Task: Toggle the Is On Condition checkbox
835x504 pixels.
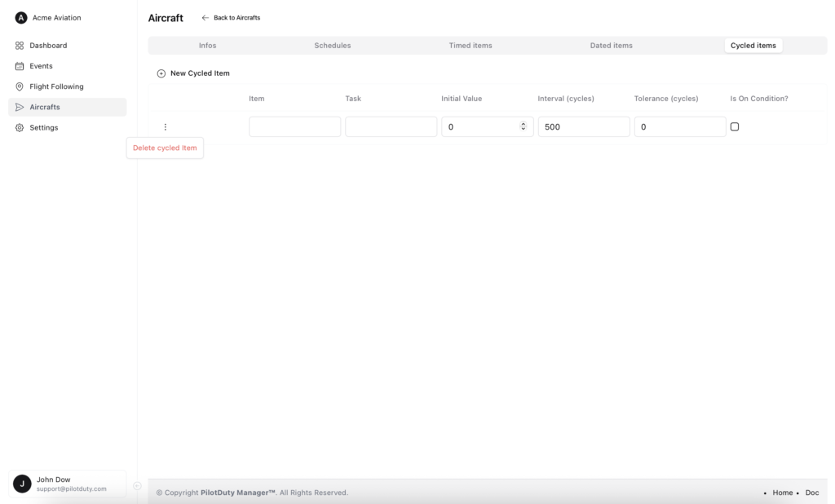Action: tap(735, 126)
